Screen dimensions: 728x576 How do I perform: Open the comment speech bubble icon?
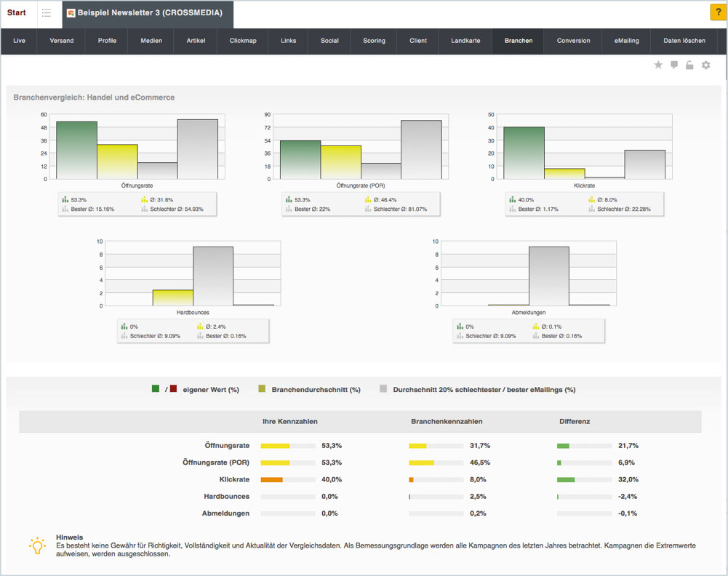click(674, 65)
